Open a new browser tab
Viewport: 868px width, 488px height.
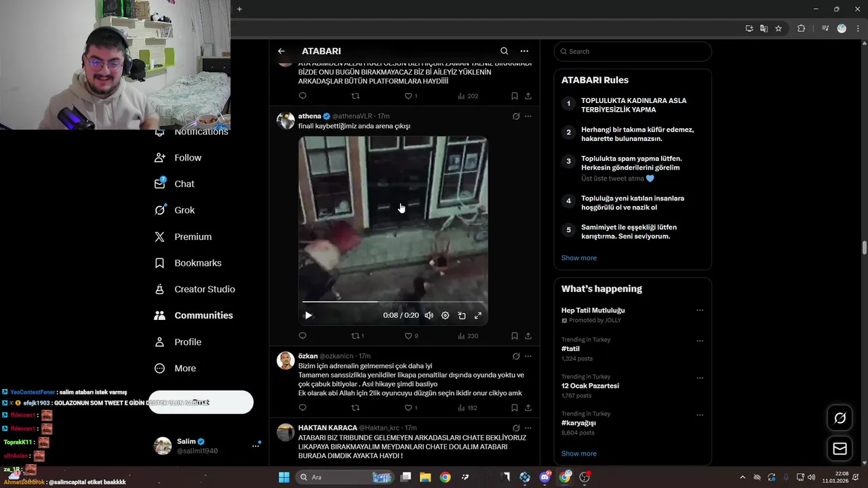click(x=239, y=9)
